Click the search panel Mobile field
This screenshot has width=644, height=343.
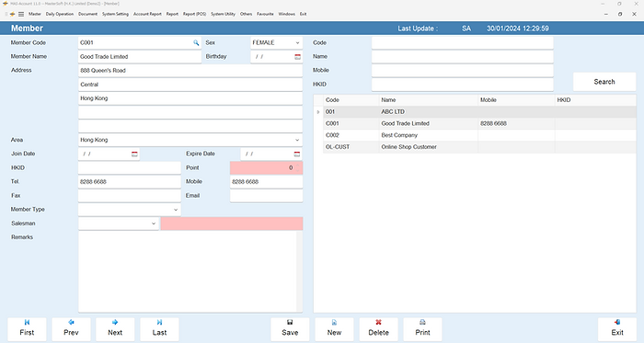[463, 71]
